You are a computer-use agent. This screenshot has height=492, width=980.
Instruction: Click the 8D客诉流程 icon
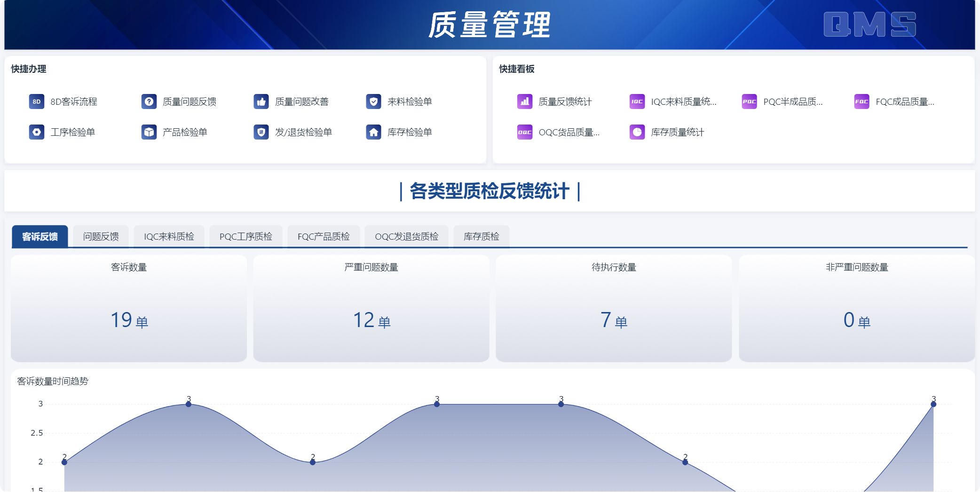[x=37, y=102]
